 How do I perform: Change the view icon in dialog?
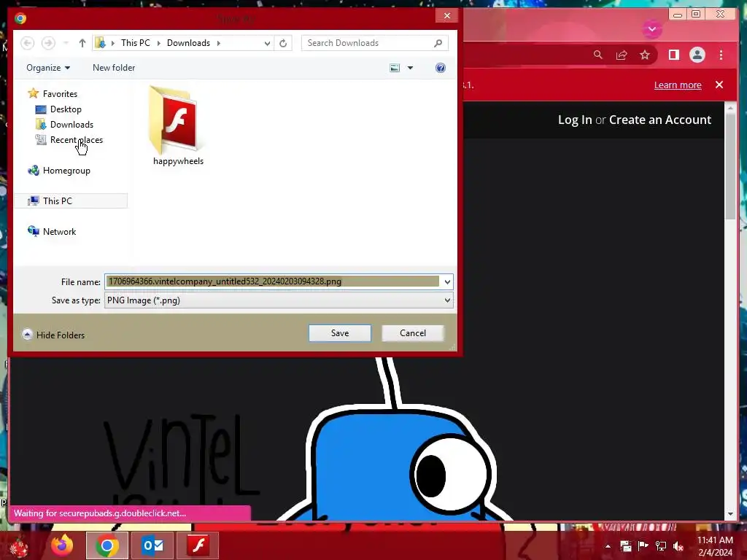click(395, 68)
